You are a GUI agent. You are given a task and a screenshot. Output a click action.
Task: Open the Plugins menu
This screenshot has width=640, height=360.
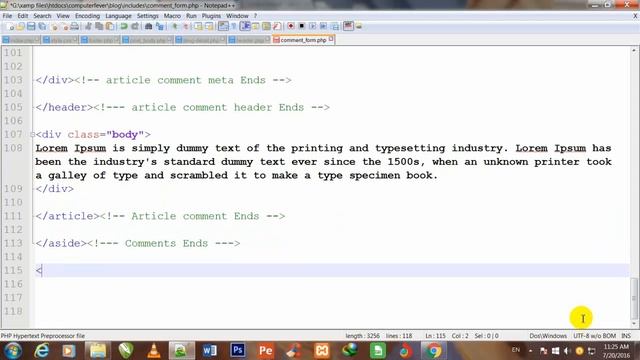[211, 16]
